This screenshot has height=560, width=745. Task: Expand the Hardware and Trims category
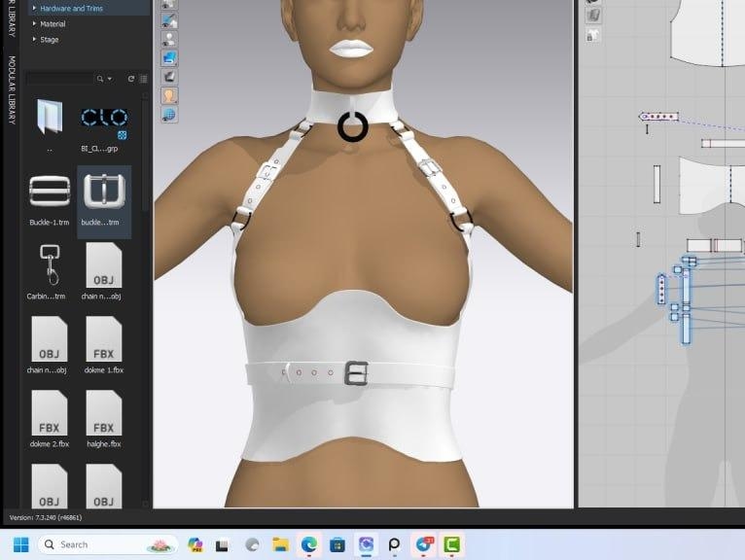point(35,8)
